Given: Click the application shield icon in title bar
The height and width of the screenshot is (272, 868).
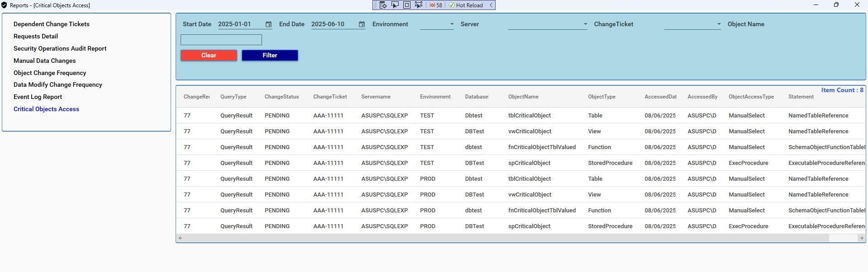Looking at the screenshot, I should tap(4, 5).
